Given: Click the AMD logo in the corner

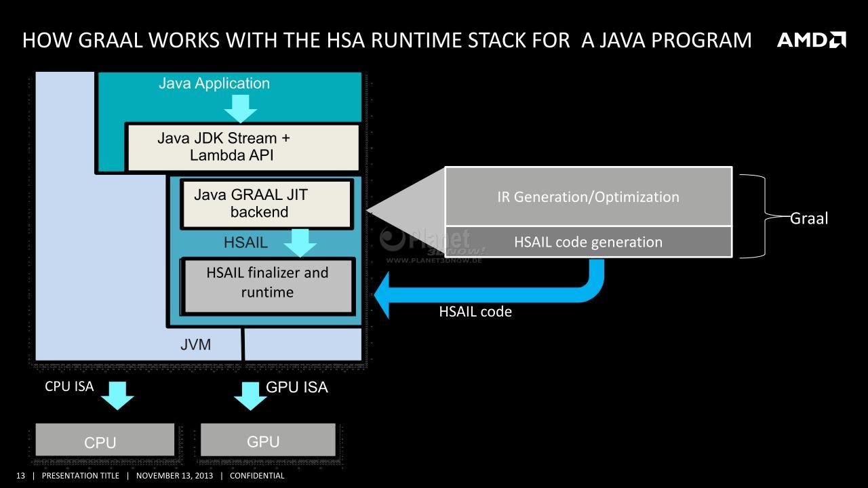Looking at the screenshot, I should coord(811,40).
